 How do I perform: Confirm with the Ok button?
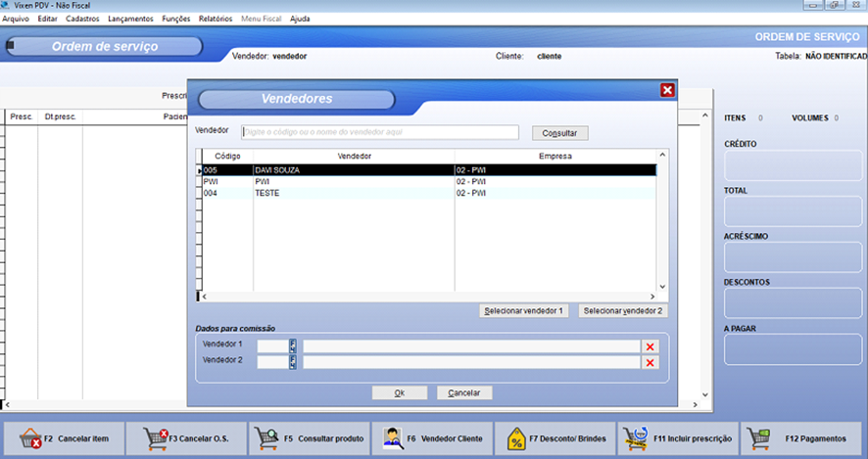point(400,392)
